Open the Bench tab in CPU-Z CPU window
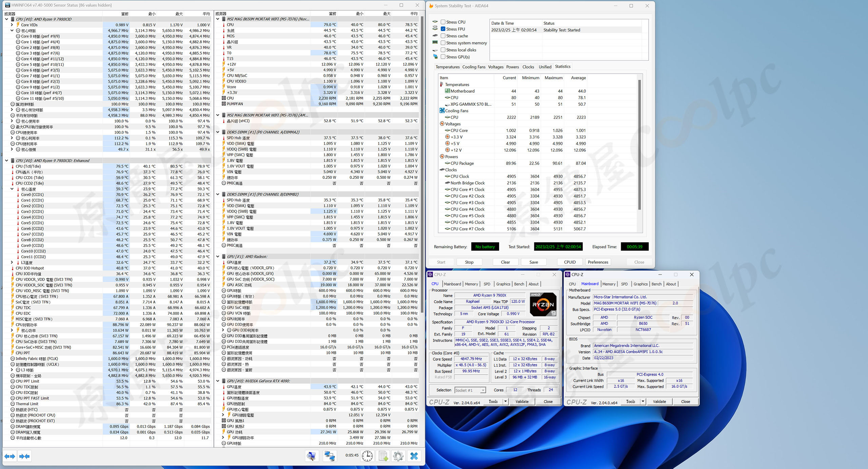Viewport: 868px width, 469px height. click(519, 284)
